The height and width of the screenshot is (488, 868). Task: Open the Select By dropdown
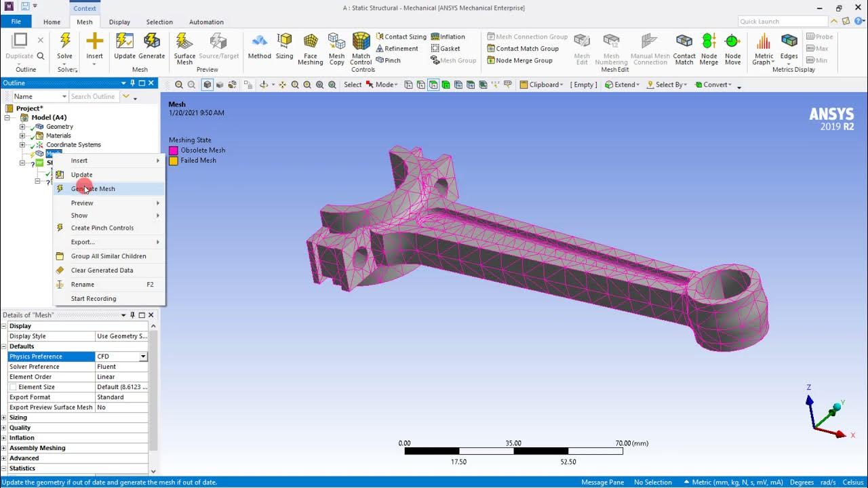coord(667,85)
